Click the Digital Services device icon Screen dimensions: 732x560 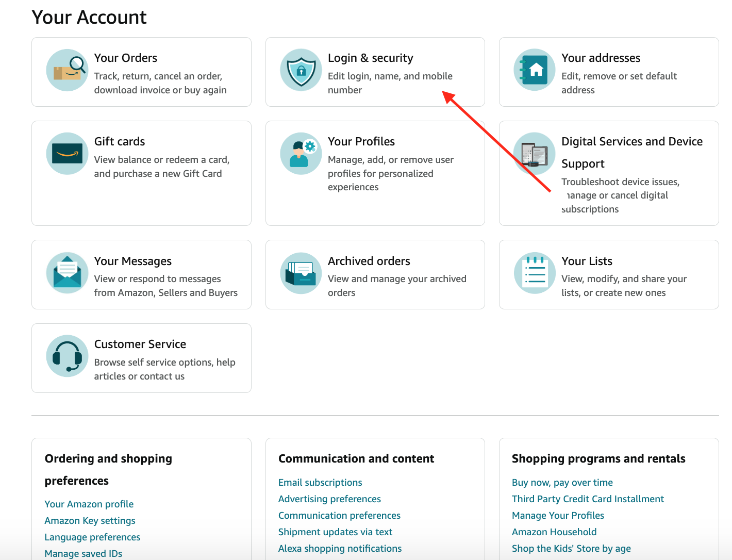tap(535, 154)
